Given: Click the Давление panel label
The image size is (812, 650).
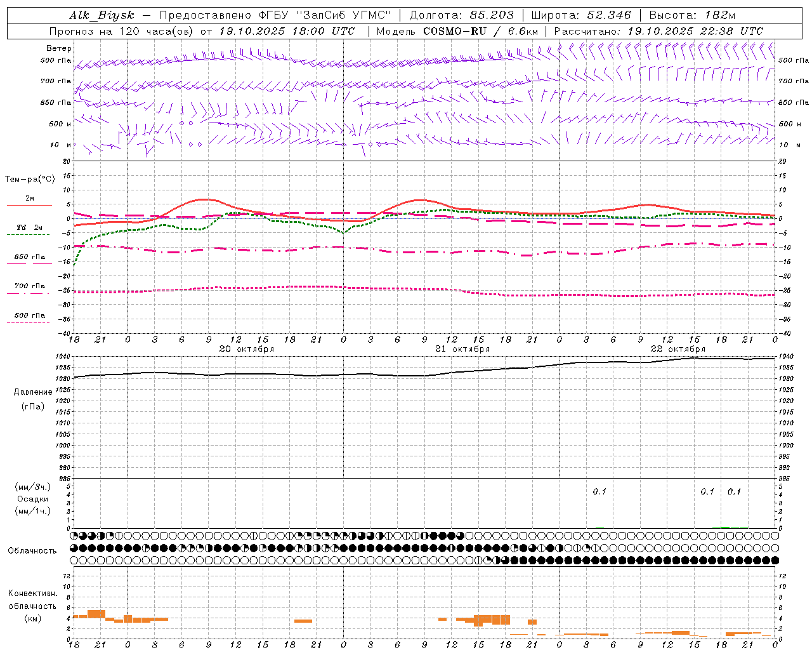Looking at the screenshot, I should pyautogui.click(x=33, y=392).
